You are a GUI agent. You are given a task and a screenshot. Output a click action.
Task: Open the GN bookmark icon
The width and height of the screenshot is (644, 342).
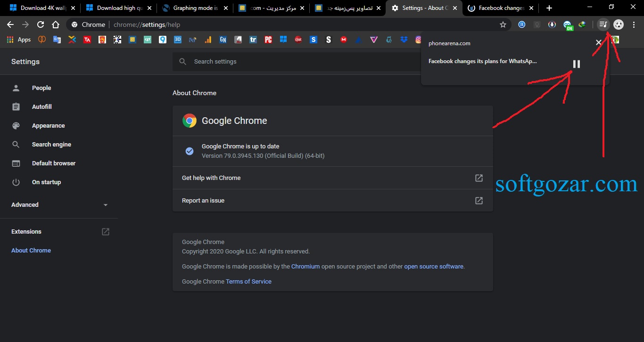[x=223, y=40]
